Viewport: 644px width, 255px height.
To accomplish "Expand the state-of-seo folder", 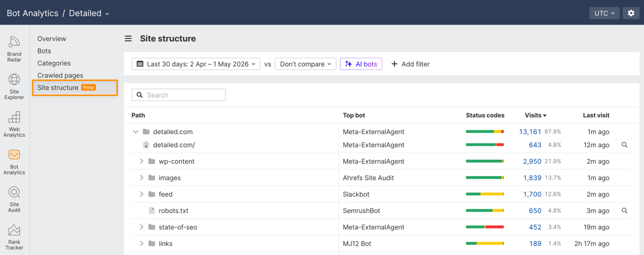I will (142, 227).
